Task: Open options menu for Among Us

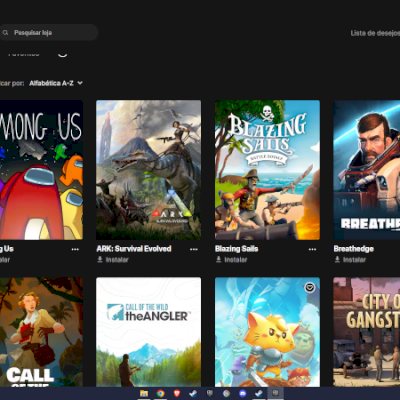Action: coord(75,249)
